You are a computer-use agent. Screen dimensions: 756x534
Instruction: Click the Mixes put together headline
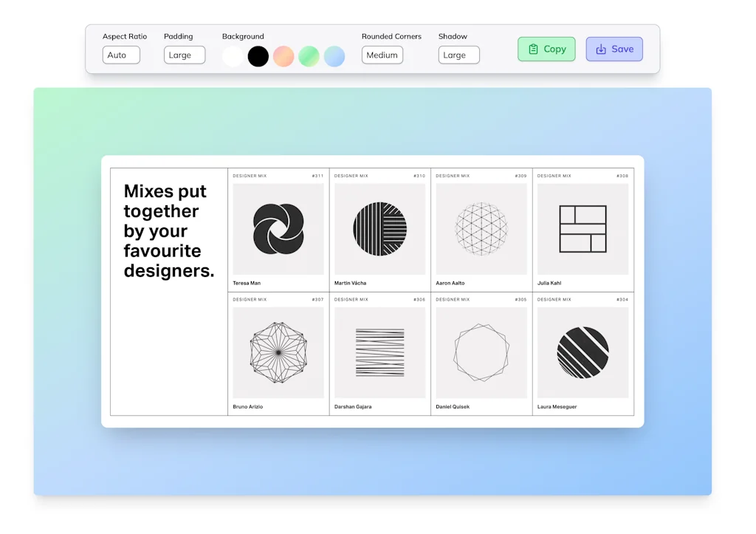click(x=169, y=231)
